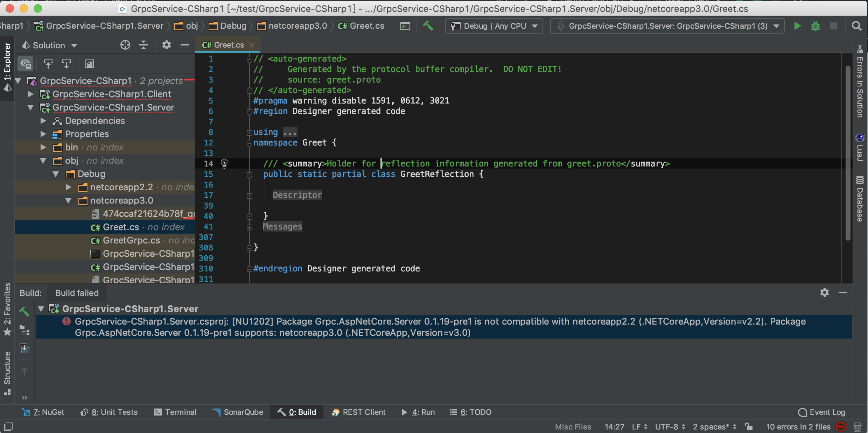The height and width of the screenshot is (433, 868).
Task: Click the up arrow in Build panel
Action: (24, 371)
